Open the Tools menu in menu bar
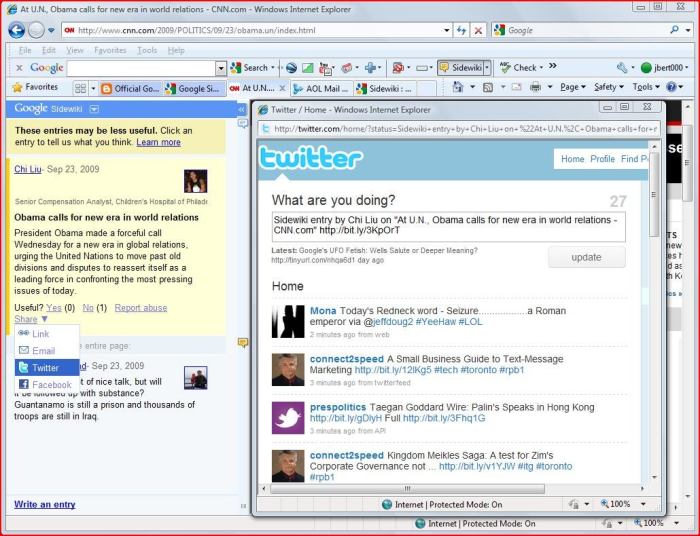700x536 pixels. 147,50
